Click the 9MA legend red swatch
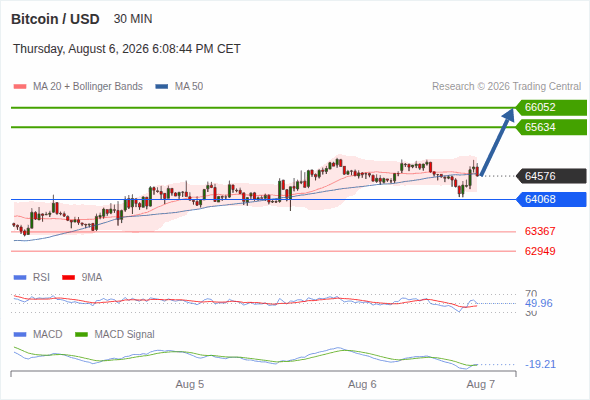 coord(68,278)
